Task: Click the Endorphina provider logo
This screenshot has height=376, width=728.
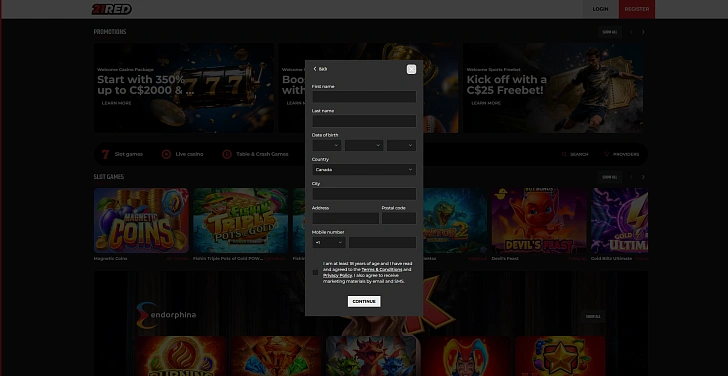Action: coord(166,315)
